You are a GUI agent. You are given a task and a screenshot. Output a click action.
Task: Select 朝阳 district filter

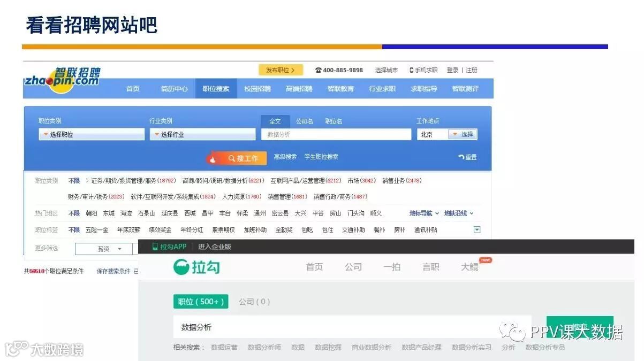pos(92,213)
